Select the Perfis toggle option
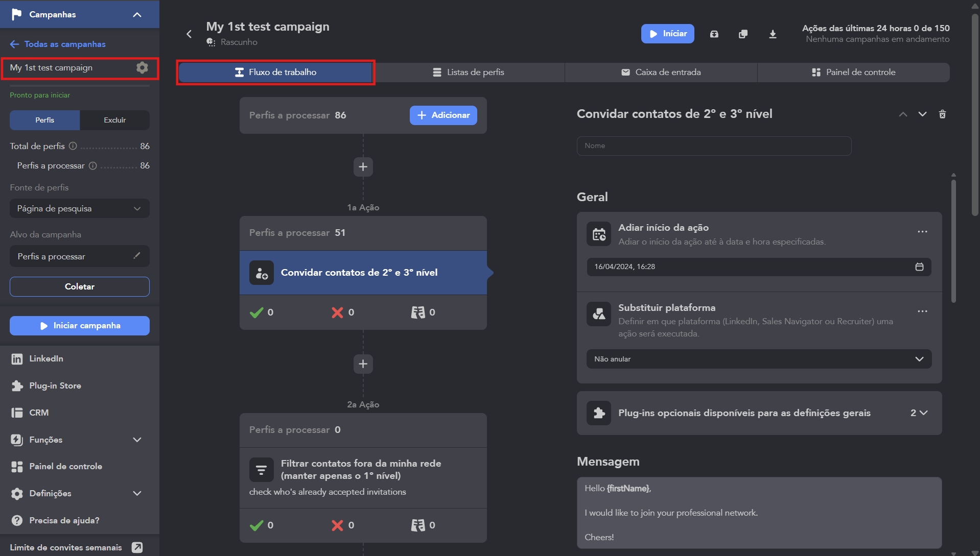Screen dimensions: 980x556 [x=44, y=120]
